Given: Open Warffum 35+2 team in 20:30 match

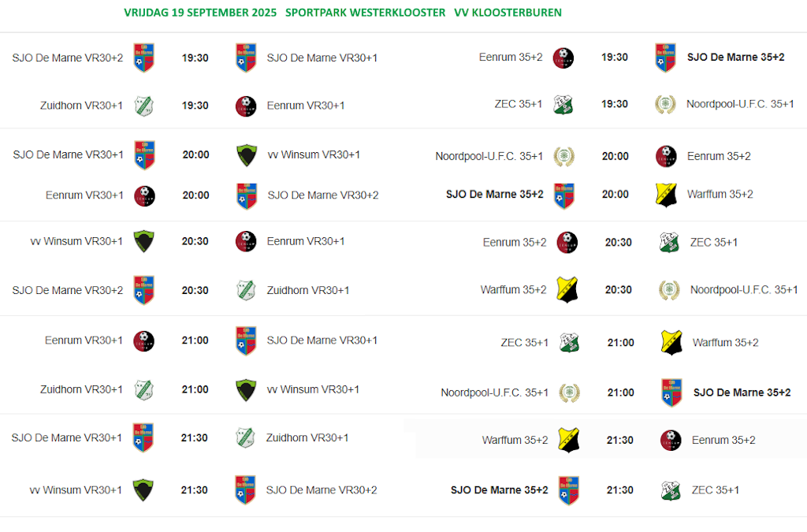Looking at the screenshot, I should (x=513, y=290).
